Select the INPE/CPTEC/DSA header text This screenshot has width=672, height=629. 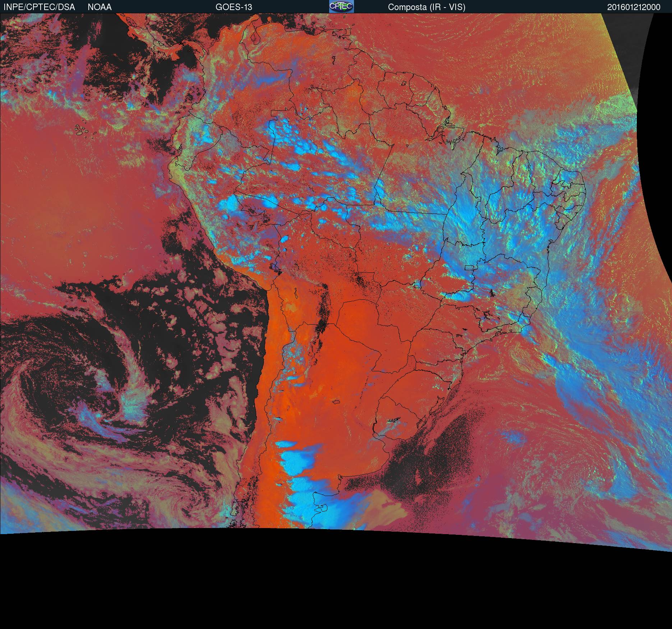(39, 7)
